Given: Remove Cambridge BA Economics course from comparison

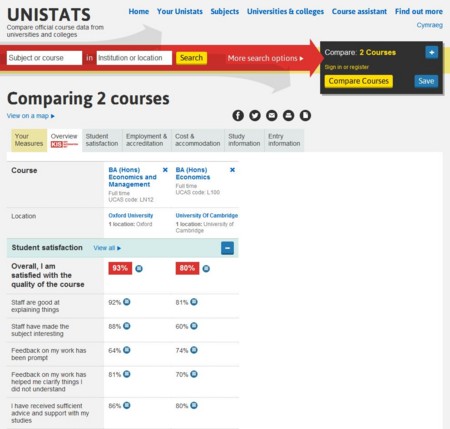Looking at the screenshot, I should coord(232,170).
